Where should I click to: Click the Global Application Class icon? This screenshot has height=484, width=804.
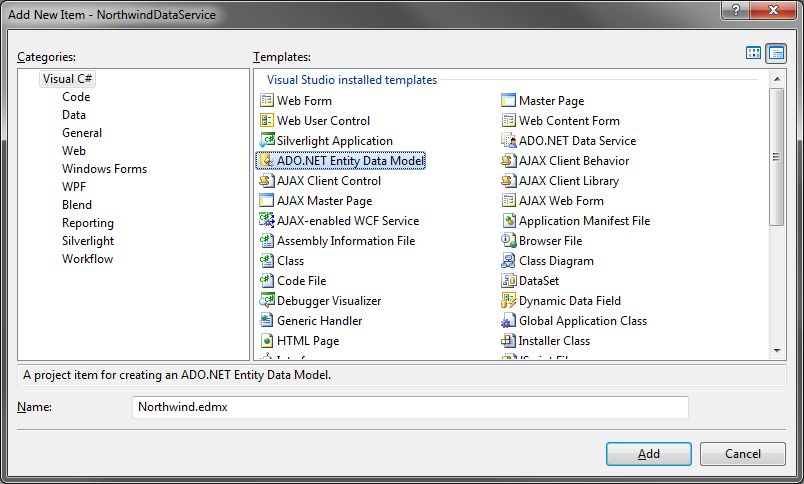[508, 320]
